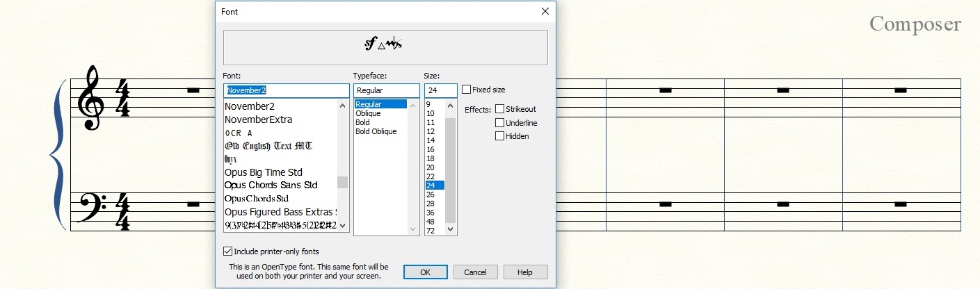Image resolution: width=980 pixels, height=289 pixels.
Task: Uncheck Include printer-only fonts
Action: click(x=228, y=251)
